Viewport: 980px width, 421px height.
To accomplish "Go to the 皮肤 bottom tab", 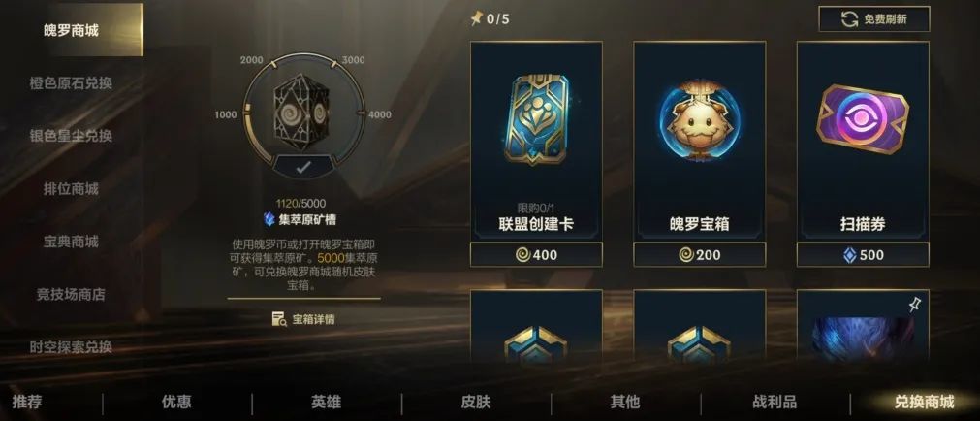I will tap(476, 402).
